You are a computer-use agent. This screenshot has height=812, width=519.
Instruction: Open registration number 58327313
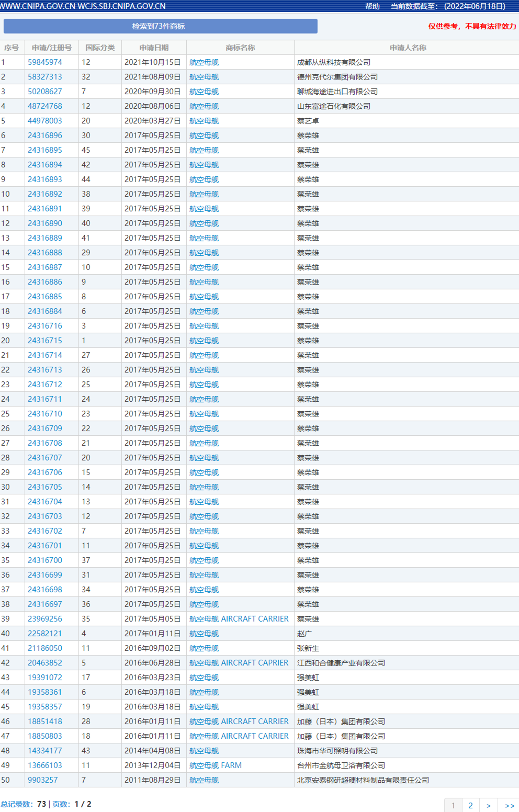[45, 77]
